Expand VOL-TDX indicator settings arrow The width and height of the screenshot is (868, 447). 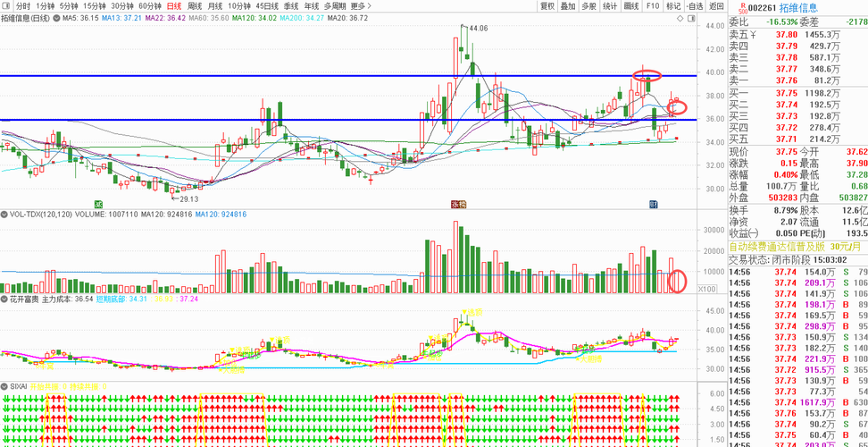(4, 214)
